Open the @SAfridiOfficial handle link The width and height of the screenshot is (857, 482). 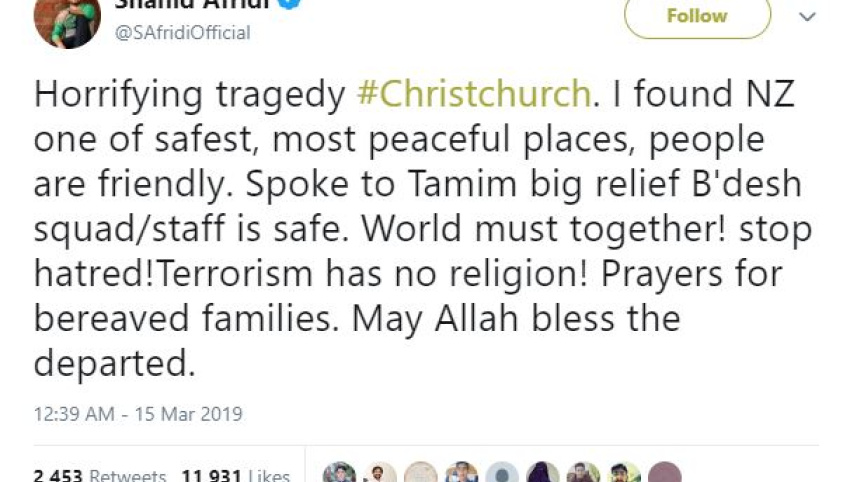[185, 33]
